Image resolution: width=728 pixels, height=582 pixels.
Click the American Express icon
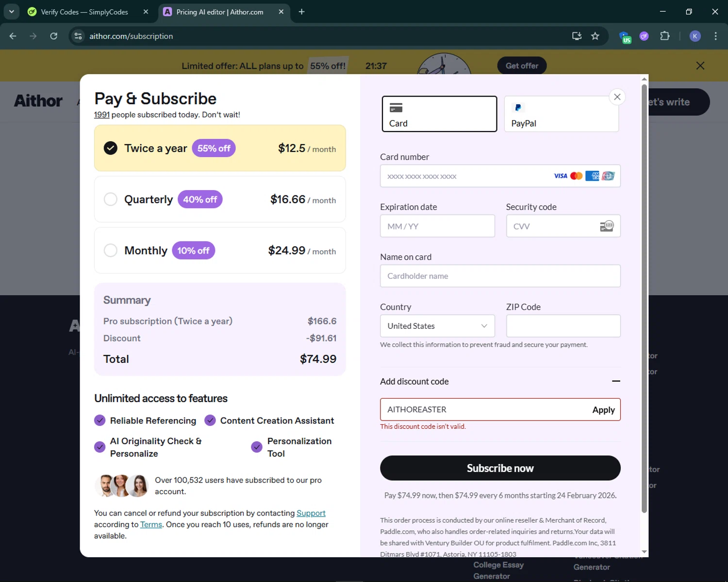[592, 176]
